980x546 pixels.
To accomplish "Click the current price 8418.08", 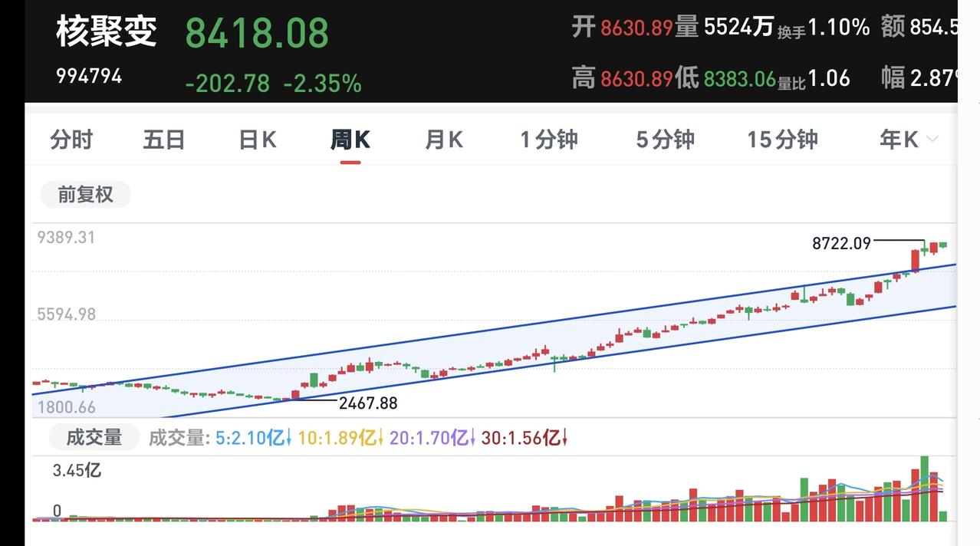I will pos(257,33).
